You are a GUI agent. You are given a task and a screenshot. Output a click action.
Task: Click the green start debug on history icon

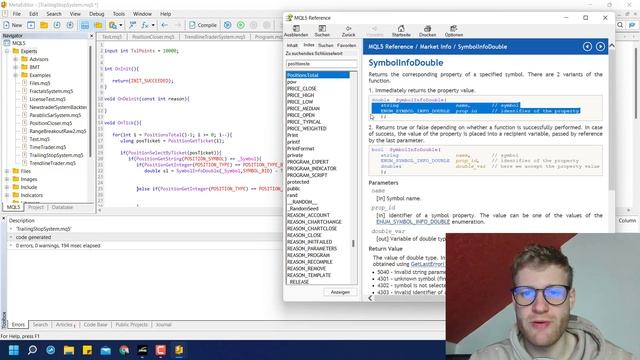[241, 25]
